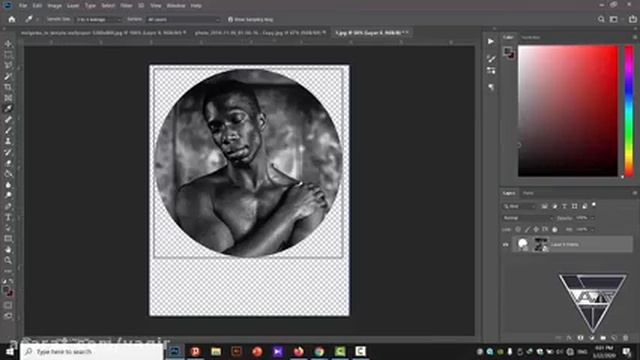Toggle lock position icon
The width and height of the screenshot is (640, 360).
(536, 229)
